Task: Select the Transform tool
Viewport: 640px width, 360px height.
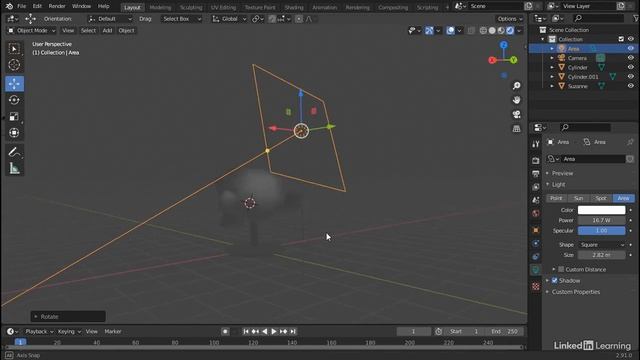Action: pyautogui.click(x=14, y=133)
